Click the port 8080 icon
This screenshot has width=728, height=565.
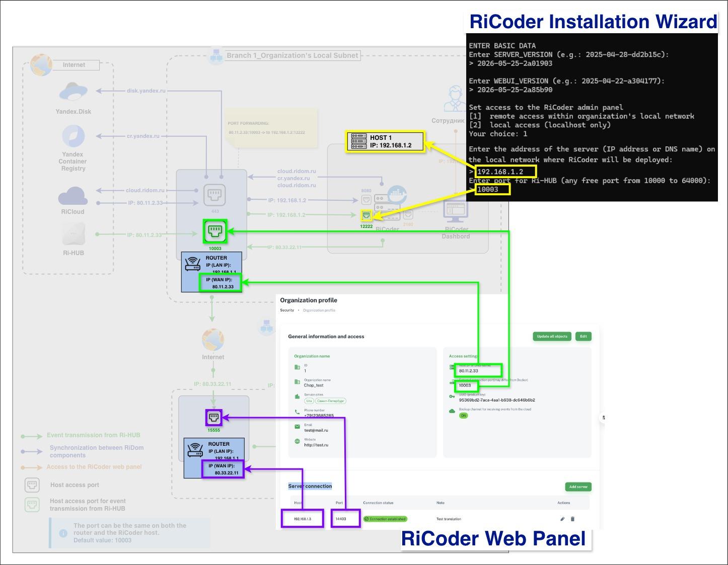[366, 199]
